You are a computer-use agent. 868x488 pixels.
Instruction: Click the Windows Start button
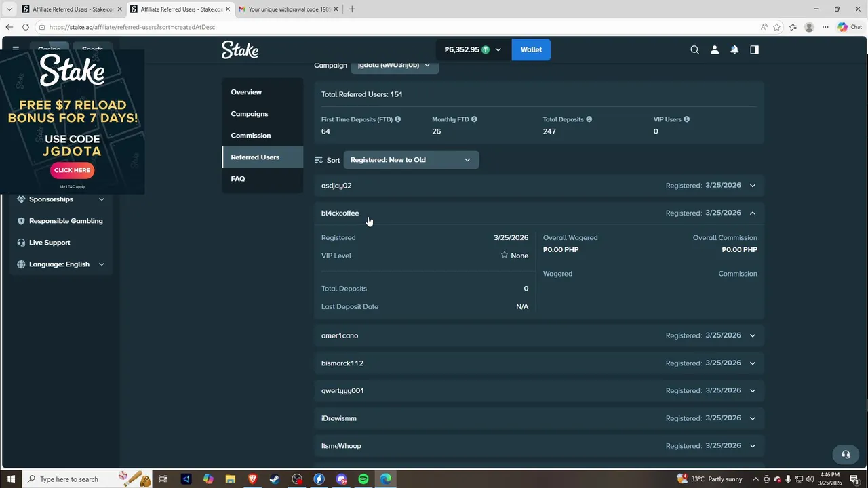[x=11, y=479]
